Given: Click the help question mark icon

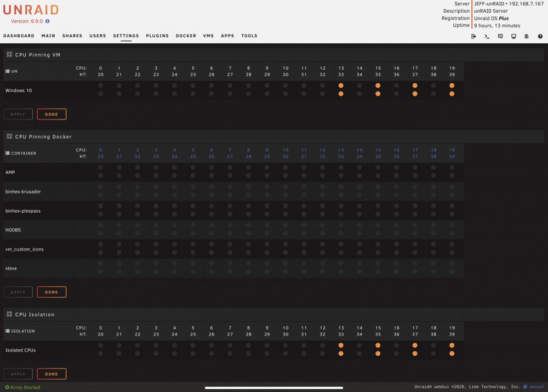Looking at the screenshot, I should point(540,36).
